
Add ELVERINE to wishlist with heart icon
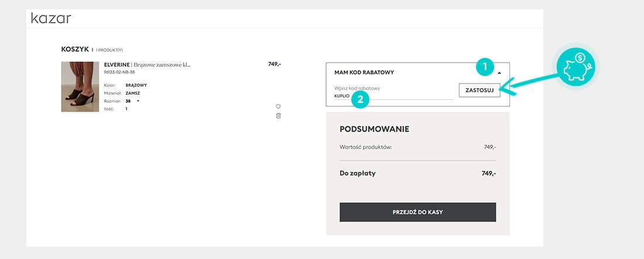[278, 106]
